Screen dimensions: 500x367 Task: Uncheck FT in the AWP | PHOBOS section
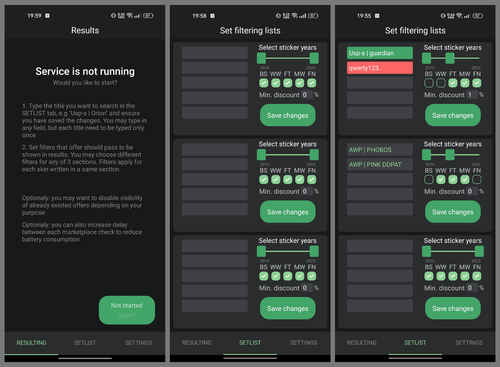(x=453, y=180)
